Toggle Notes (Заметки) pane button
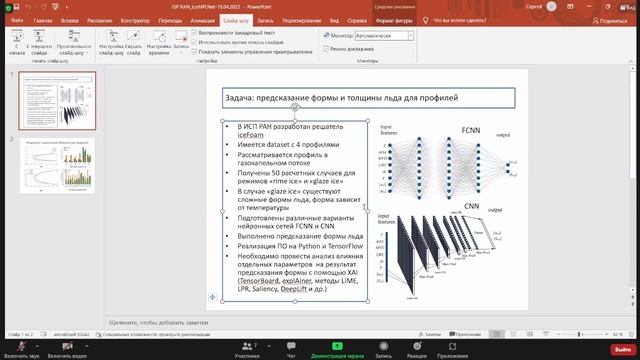The width and height of the screenshot is (640, 360). pos(430,334)
